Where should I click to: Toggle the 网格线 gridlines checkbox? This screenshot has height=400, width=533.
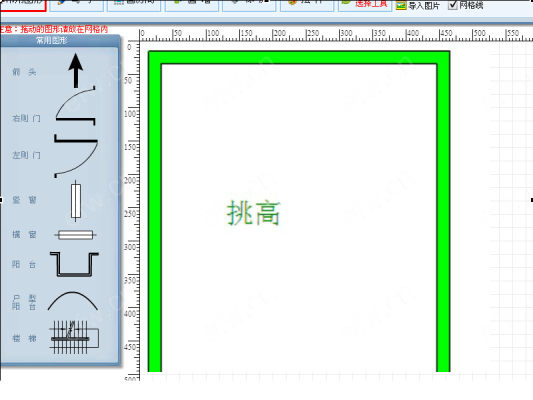[452, 5]
